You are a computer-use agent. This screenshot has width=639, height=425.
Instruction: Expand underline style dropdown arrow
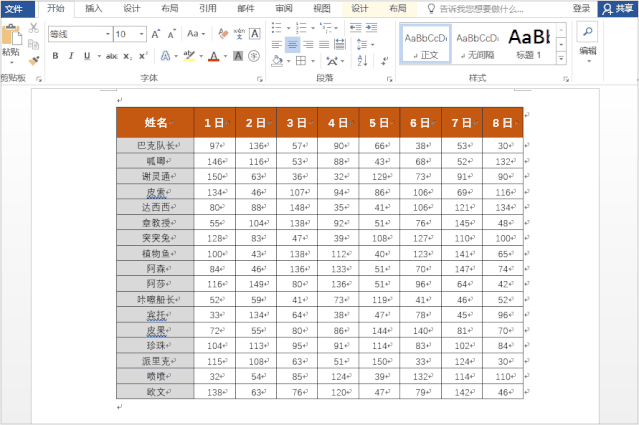[99, 56]
